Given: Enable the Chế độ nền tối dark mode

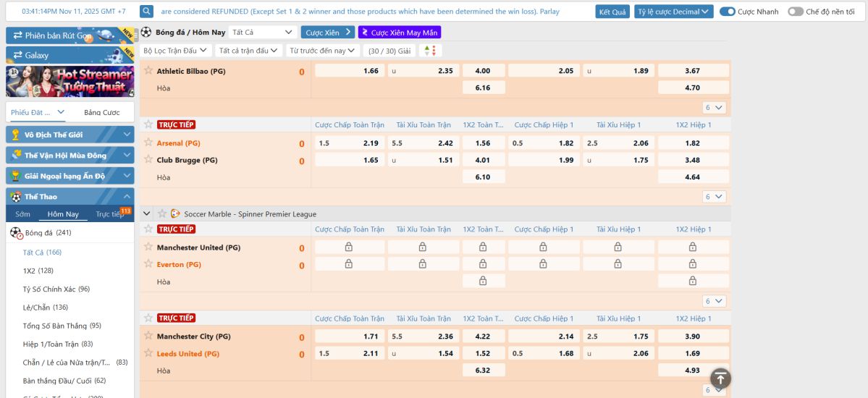Looking at the screenshot, I should pyautogui.click(x=795, y=12).
